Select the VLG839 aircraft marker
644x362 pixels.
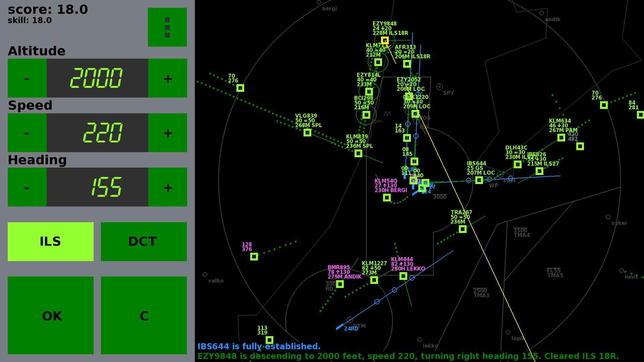click(x=307, y=132)
